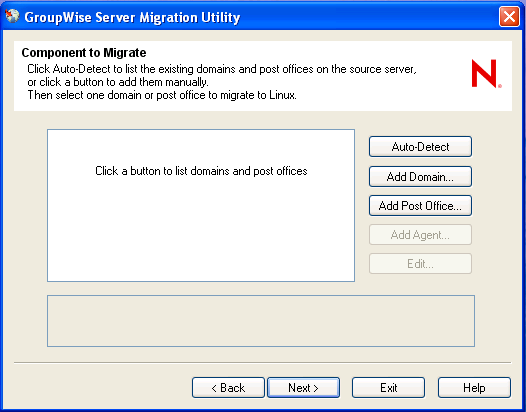
Task: Click the domains and post offices list box
Action: (201, 205)
